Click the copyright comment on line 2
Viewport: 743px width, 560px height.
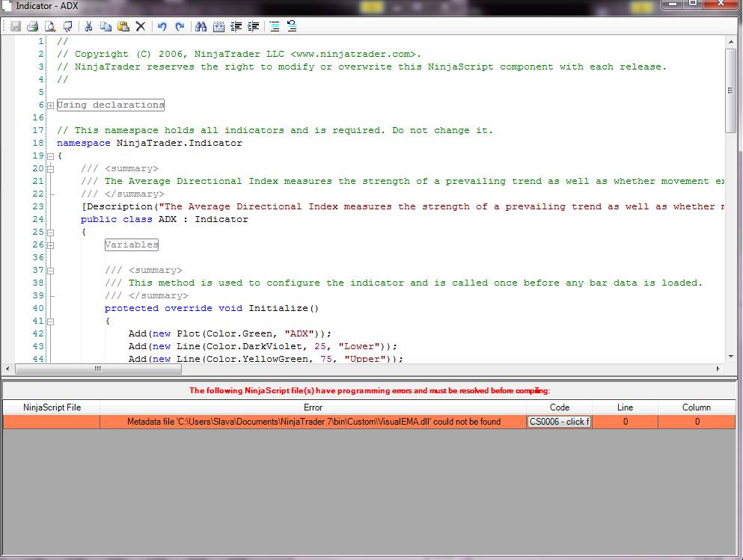[x=239, y=54]
